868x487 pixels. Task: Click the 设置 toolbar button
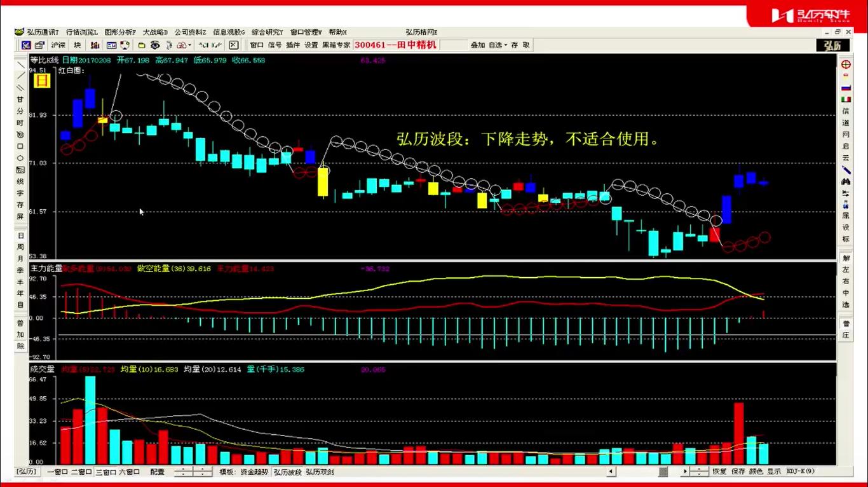311,45
